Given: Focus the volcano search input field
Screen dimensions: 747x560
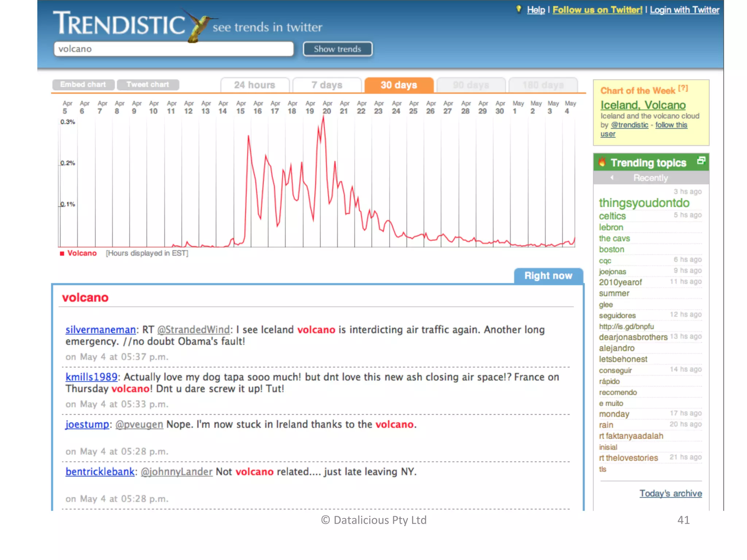Looking at the screenshot, I should coord(174,49).
